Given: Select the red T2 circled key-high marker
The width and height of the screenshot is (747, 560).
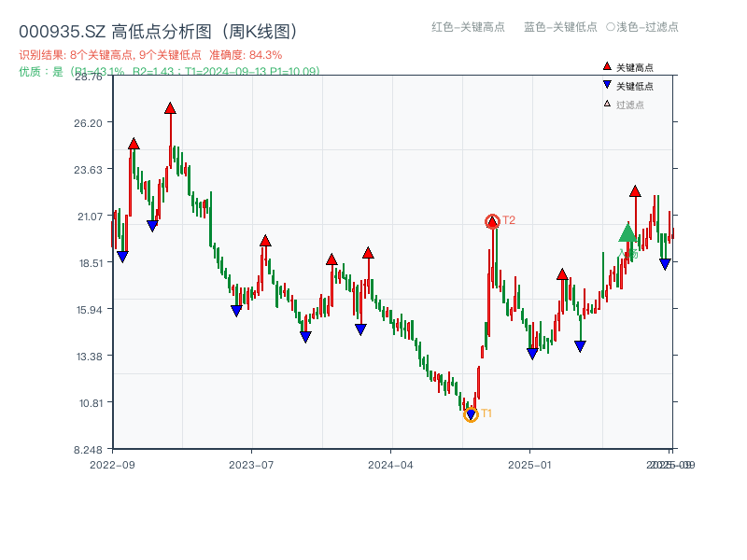Looking at the screenshot, I should (492, 221).
